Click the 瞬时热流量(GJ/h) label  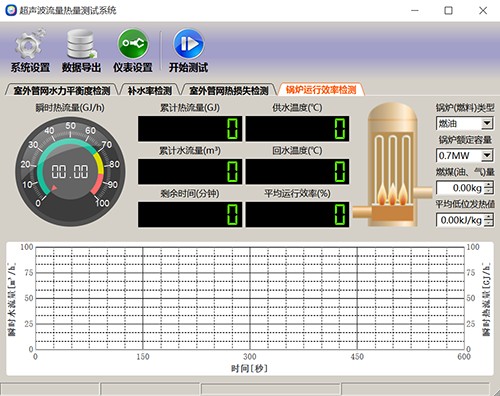click(70, 108)
